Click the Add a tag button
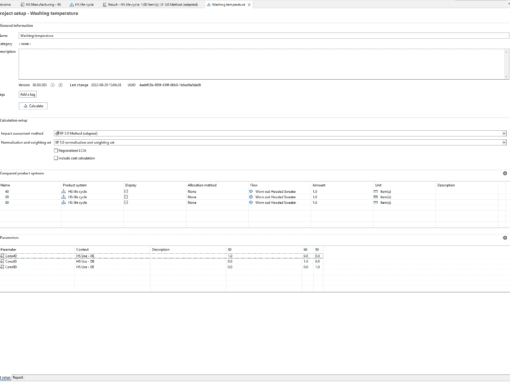This screenshot has width=510, height=382. click(27, 95)
